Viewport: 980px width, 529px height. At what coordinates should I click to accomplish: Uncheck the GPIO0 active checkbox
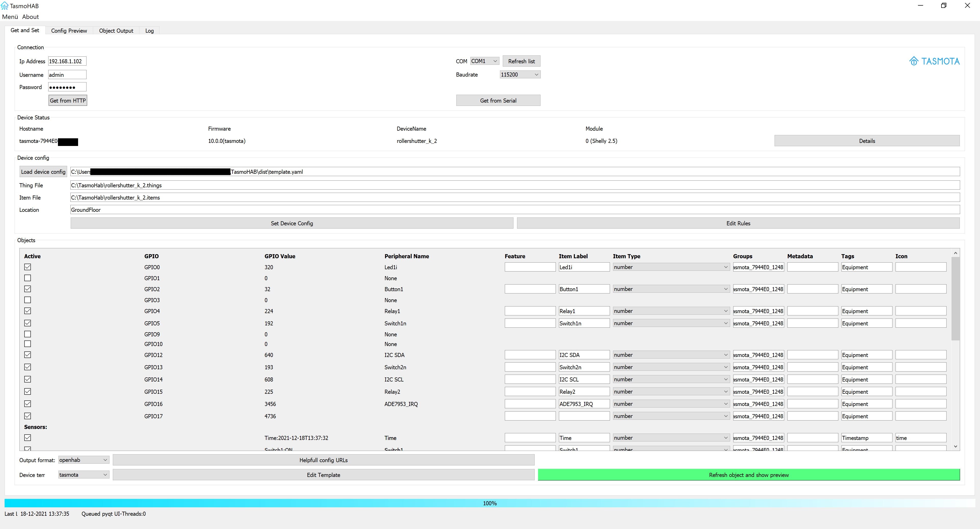click(x=27, y=267)
